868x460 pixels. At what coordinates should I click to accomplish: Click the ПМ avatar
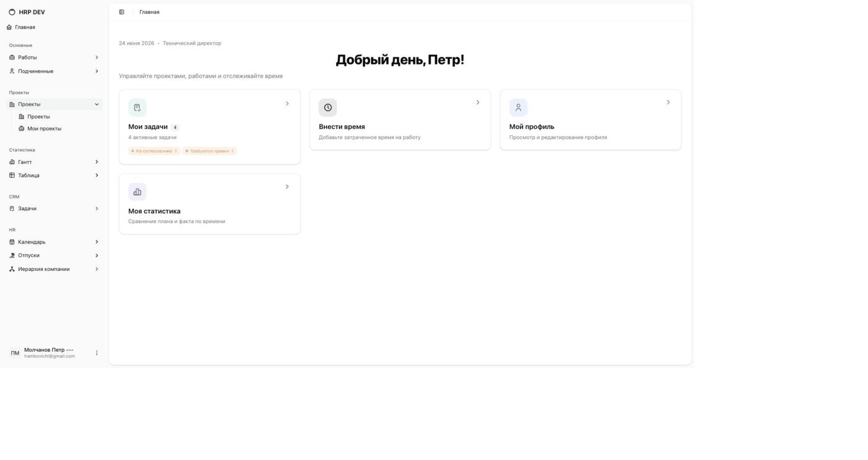[x=15, y=353]
